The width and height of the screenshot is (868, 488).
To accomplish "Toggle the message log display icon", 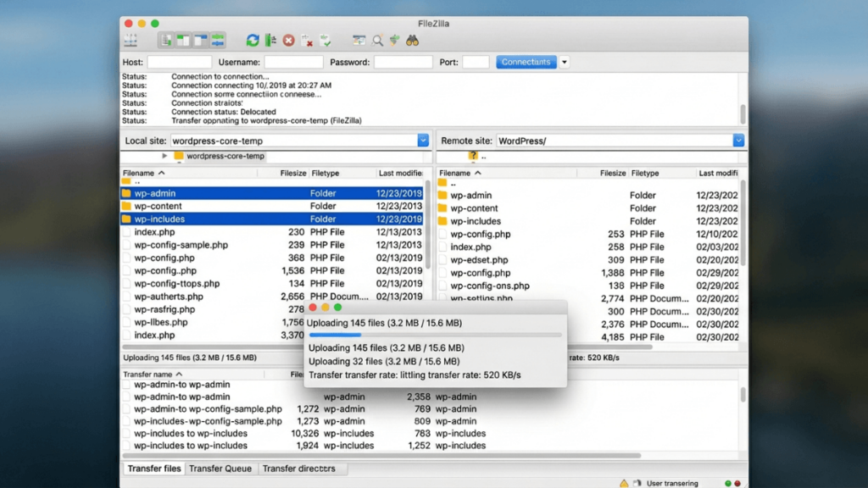I will [165, 41].
